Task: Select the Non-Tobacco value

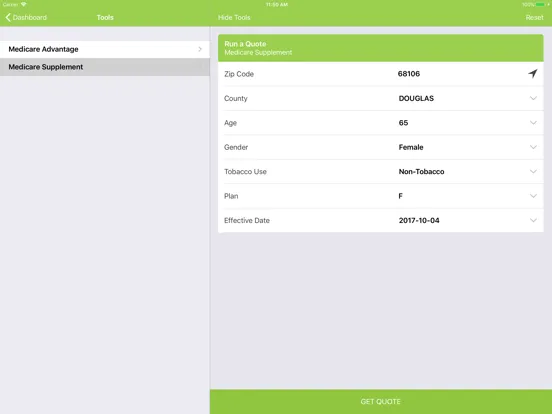Action: (x=421, y=171)
